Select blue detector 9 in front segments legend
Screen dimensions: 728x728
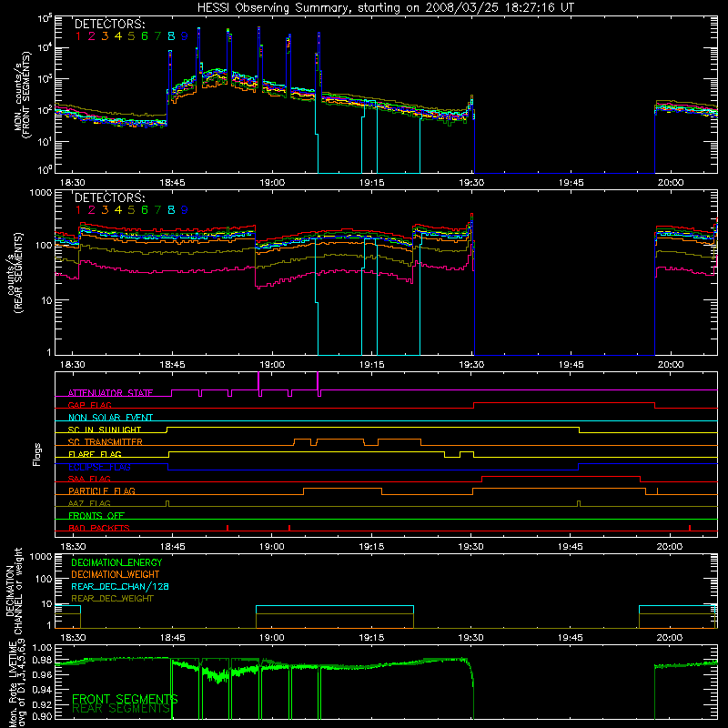[185, 36]
